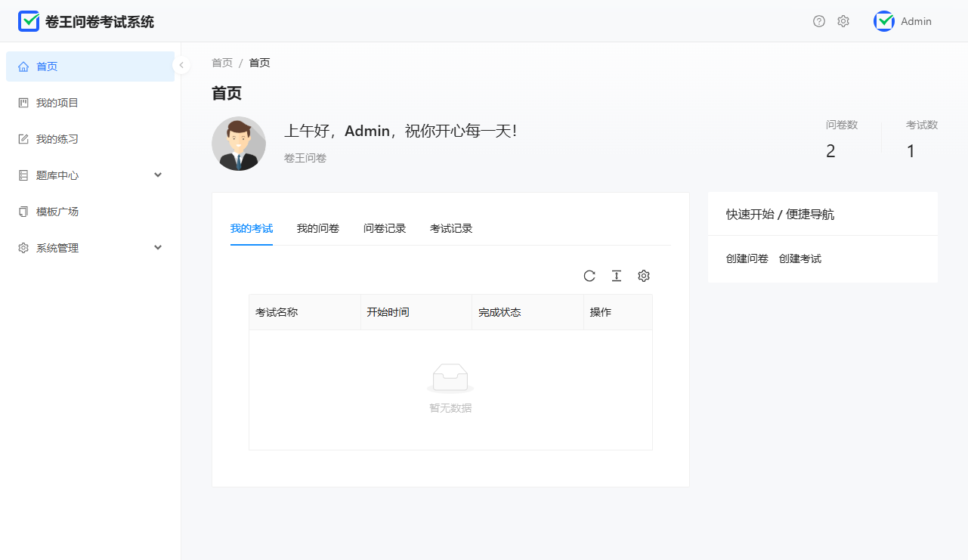The image size is (968, 560).
Task: Expand the 题库中心 submenu chevron
Action: [x=158, y=175]
